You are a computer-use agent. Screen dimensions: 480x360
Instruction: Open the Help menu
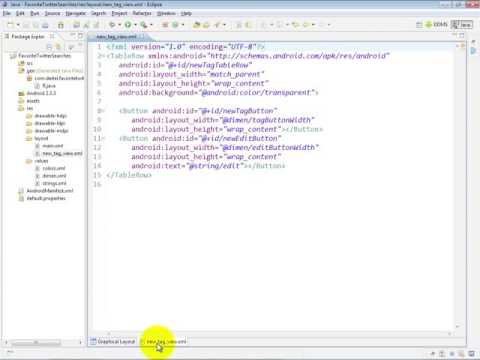(186, 13)
